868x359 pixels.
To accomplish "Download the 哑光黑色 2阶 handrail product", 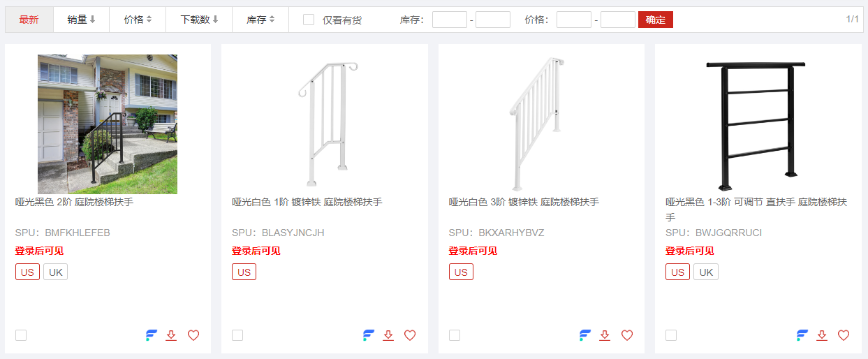I will coord(171,335).
